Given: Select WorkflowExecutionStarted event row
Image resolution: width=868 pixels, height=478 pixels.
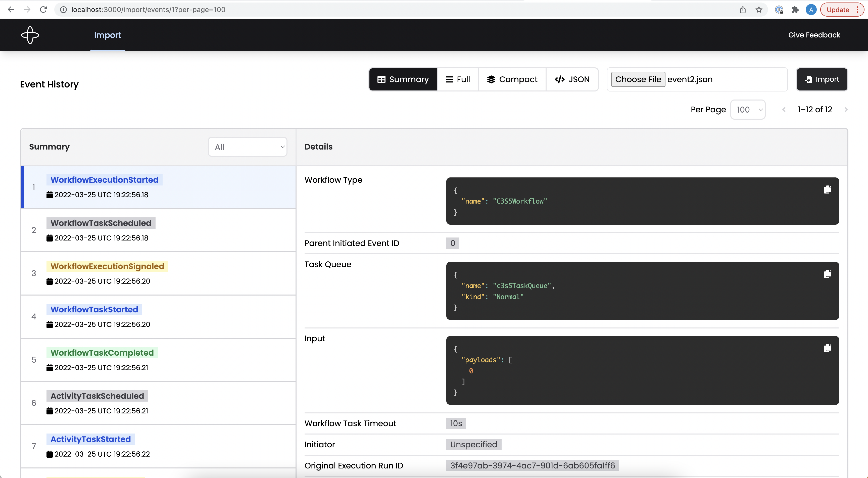Looking at the screenshot, I should [x=158, y=187].
